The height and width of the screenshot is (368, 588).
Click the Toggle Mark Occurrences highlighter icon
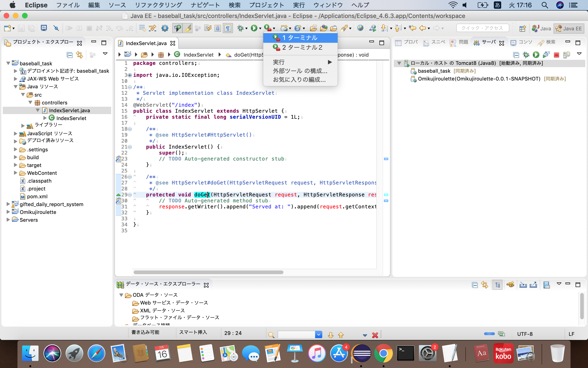(x=188, y=28)
